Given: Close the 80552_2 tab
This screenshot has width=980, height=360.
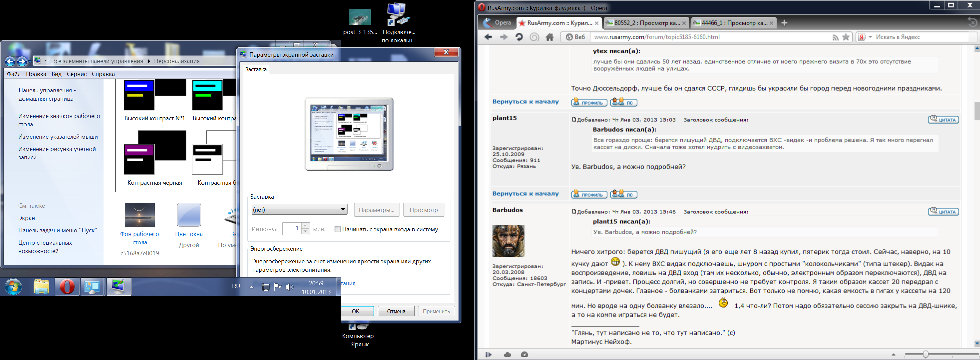Looking at the screenshot, I should coord(684,23).
